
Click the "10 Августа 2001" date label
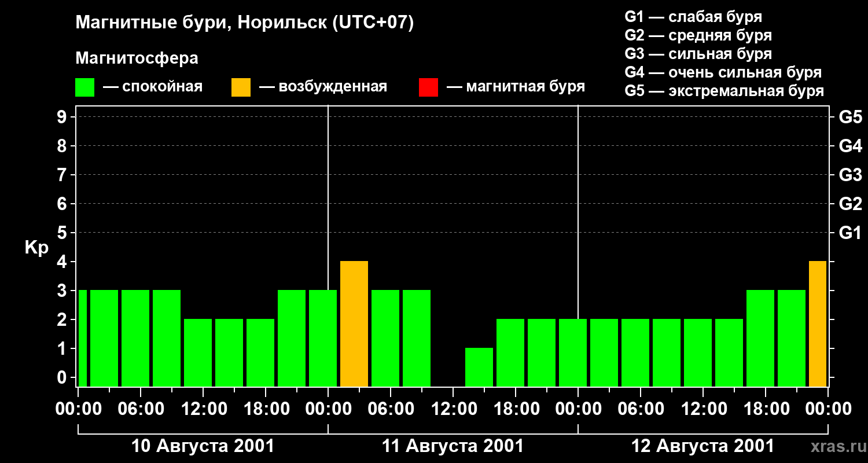[x=203, y=446]
